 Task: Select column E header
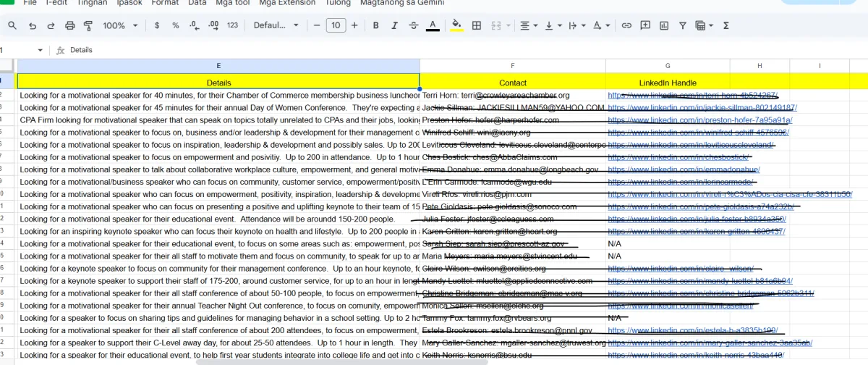[218, 66]
